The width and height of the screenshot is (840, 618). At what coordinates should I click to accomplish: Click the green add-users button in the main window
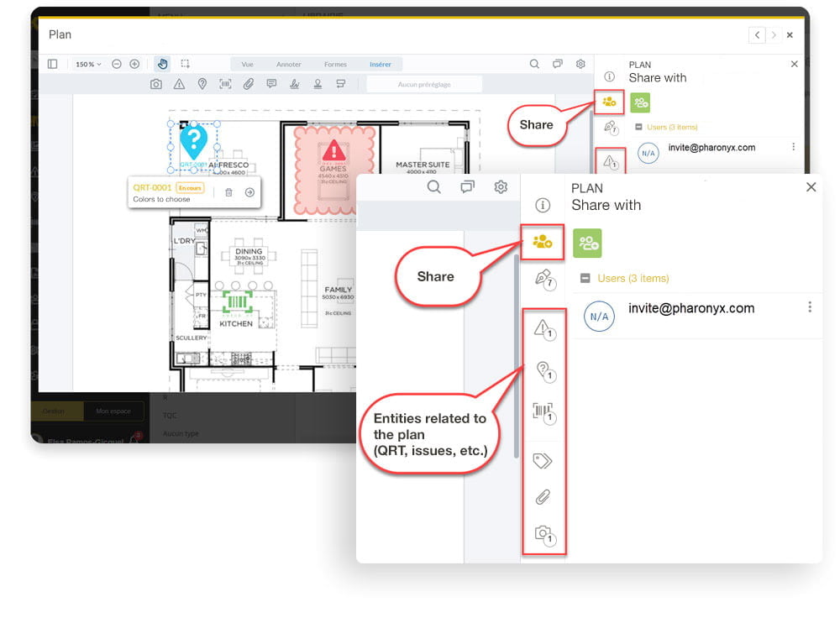640,102
